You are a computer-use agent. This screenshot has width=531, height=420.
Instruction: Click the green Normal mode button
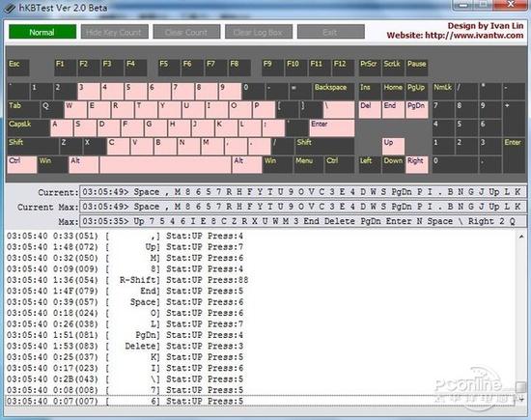(42, 32)
